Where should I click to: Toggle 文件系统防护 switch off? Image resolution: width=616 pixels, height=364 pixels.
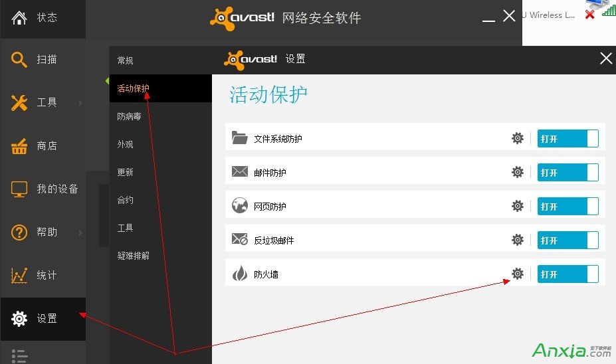click(567, 138)
